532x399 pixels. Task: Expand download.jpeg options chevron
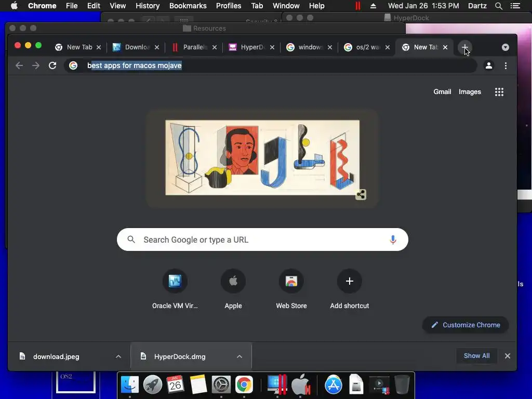click(x=118, y=356)
